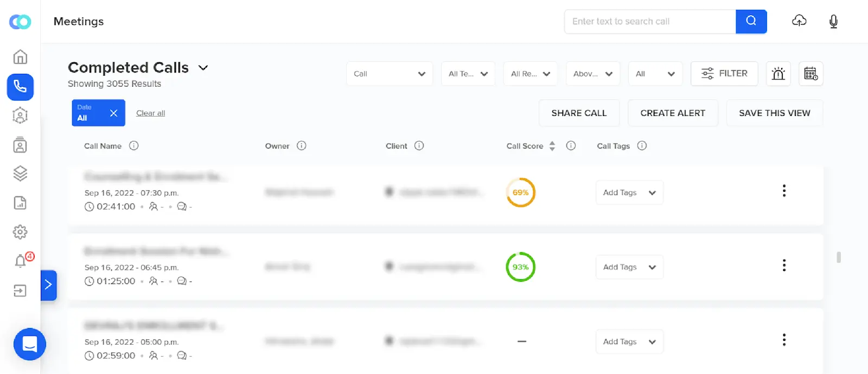Open the Call type dropdown
Image resolution: width=868 pixels, height=374 pixels.
[x=390, y=74]
